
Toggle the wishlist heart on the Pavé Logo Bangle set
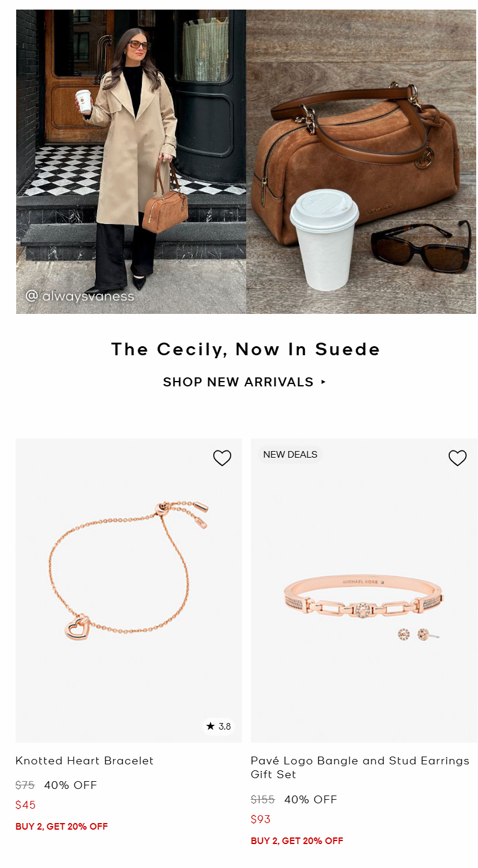pyautogui.click(x=458, y=458)
